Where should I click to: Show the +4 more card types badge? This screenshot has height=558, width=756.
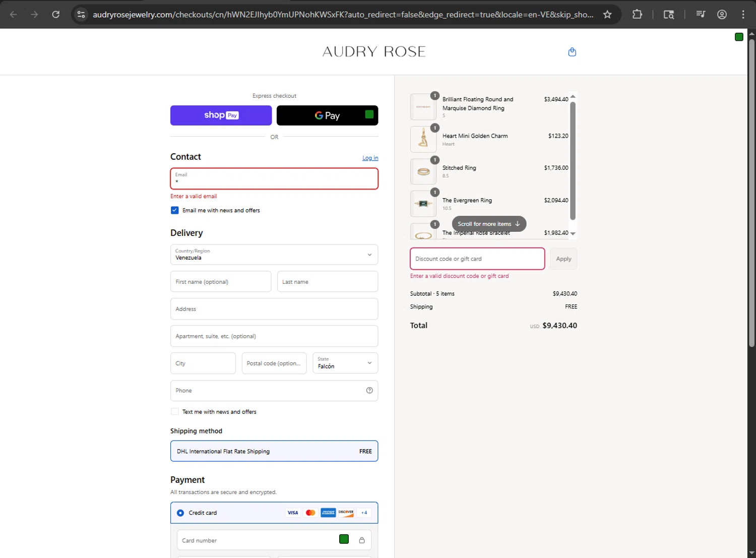tap(364, 513)
